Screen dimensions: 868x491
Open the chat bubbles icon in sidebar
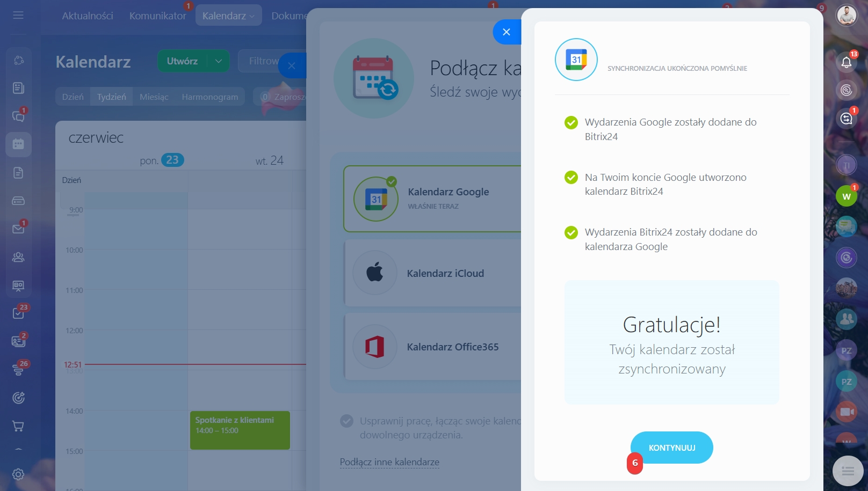pyautogui.click(x=18, y=116)
